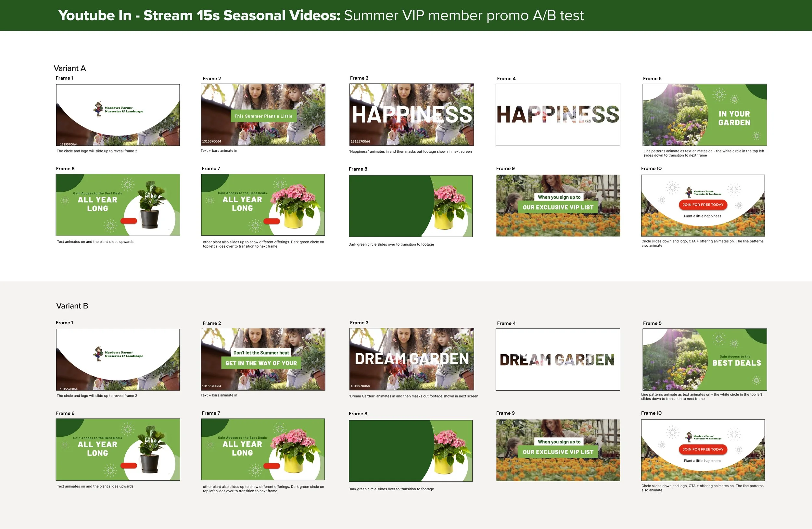The image size is (812, 529).
Task: Click Variant A caption 'The circle and logo will slide up'
Action: (97, 151)
